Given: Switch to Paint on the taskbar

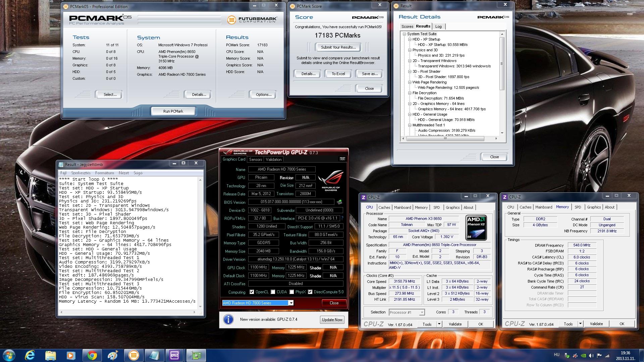Looking at the screenshot, I should [113, 355].
